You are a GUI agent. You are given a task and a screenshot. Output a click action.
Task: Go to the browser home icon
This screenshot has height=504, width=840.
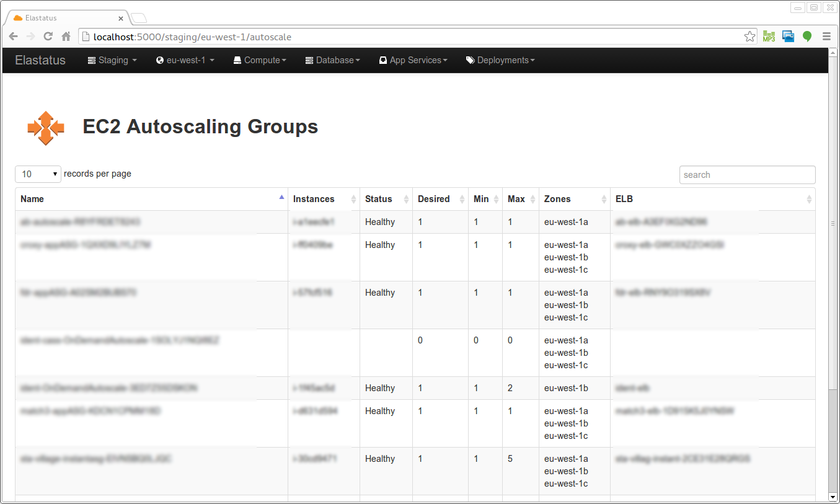(66, 37)
